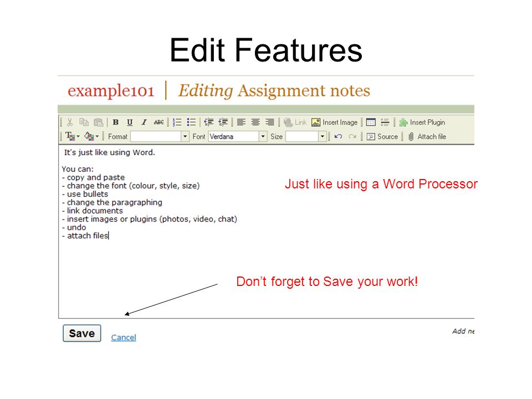This screenshot has width=532, height=399.
Task: Click the Insert Plugin puzzle button
Action: pyautogui.click(x=422, y=122)
